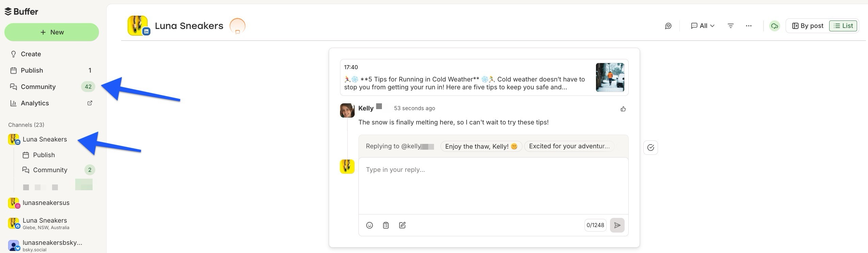Use suggested reply 'Excited for your adventur...'
This screenshot has height=253, width=868.
click(x=569, y=146)
